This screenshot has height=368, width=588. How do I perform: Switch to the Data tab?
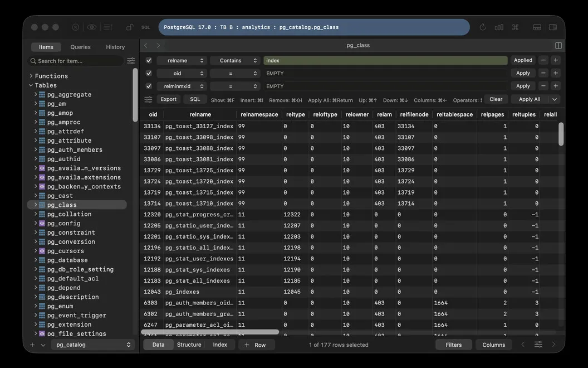pos(158,345)
